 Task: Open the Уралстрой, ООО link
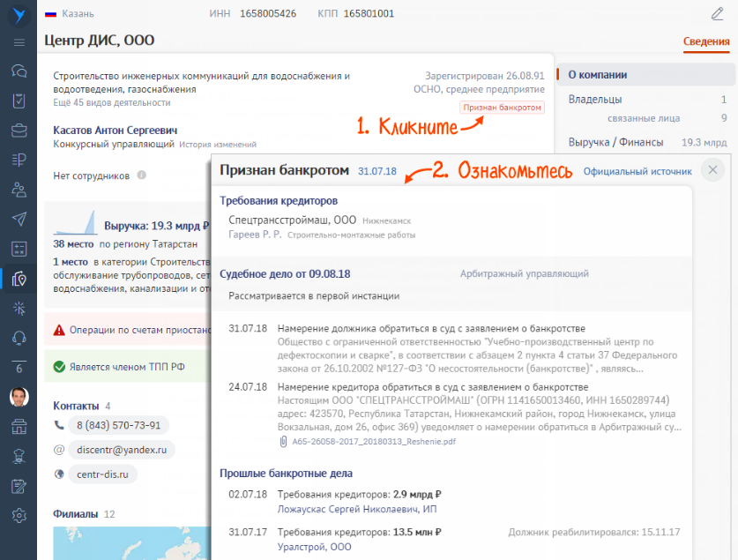pos(315,547)
